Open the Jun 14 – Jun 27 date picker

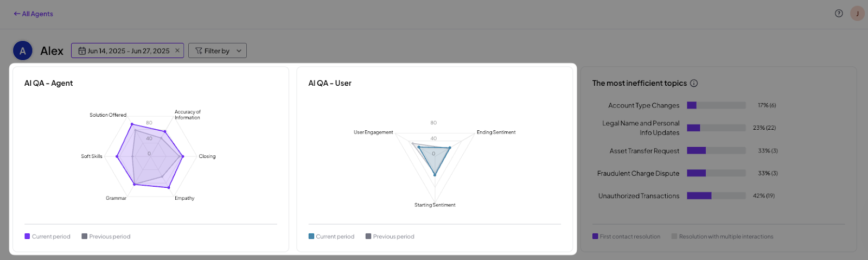point(127,51)
